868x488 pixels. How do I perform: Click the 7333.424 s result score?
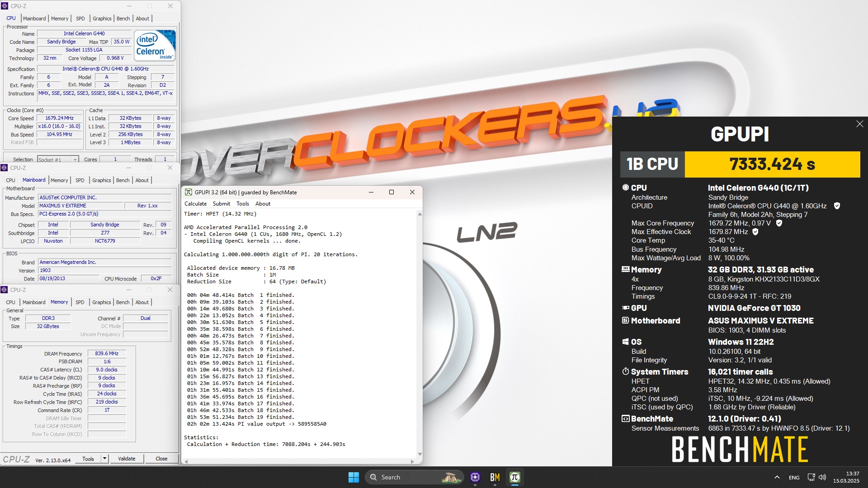coord(772,164)
